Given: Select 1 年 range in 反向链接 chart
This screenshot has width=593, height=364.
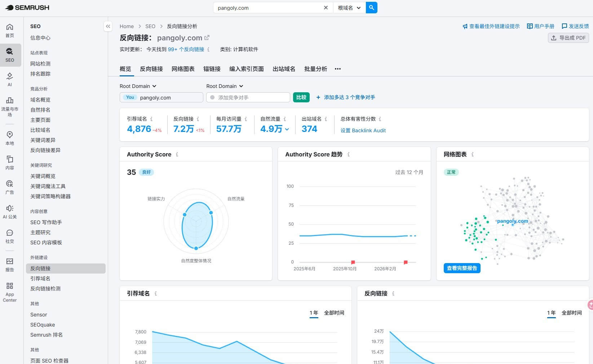Looking at the screenshot, I should [552, 313].
